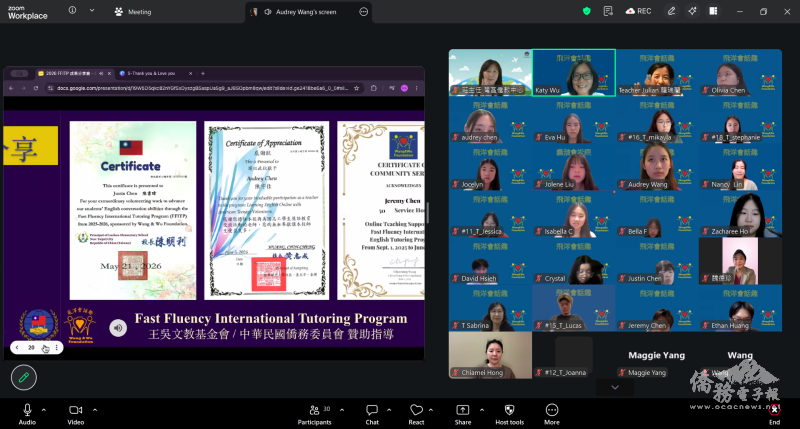Open slideshow options three dots

click(x=56, y=347)
